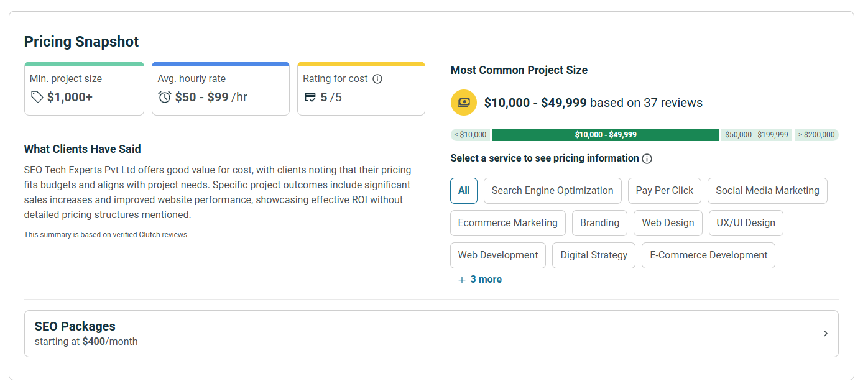Select Search Engine Optimization service

tap(552, 191)
